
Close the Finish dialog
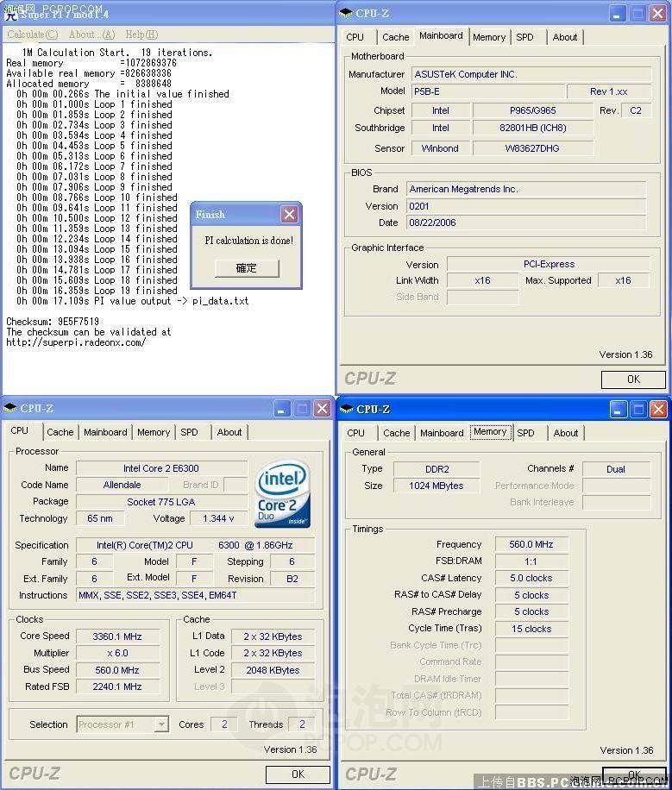(x=289, y=215)
